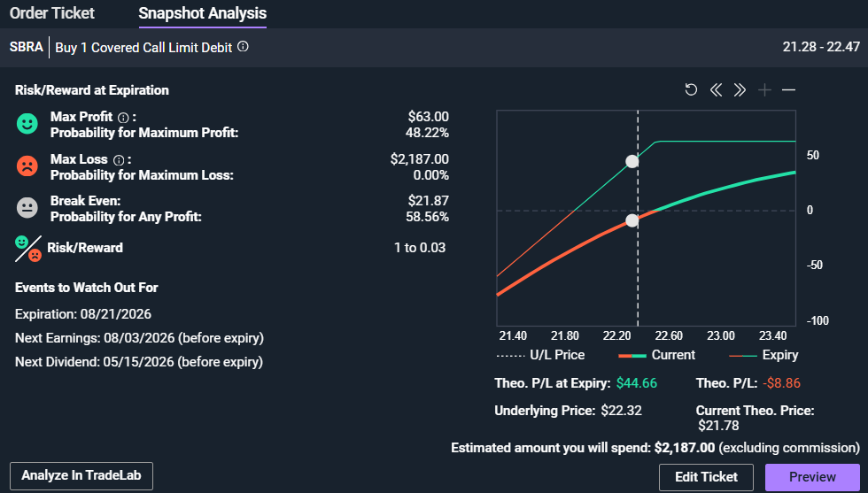Click Next Dividend: 05/15/2026 line

click(139, 362)
